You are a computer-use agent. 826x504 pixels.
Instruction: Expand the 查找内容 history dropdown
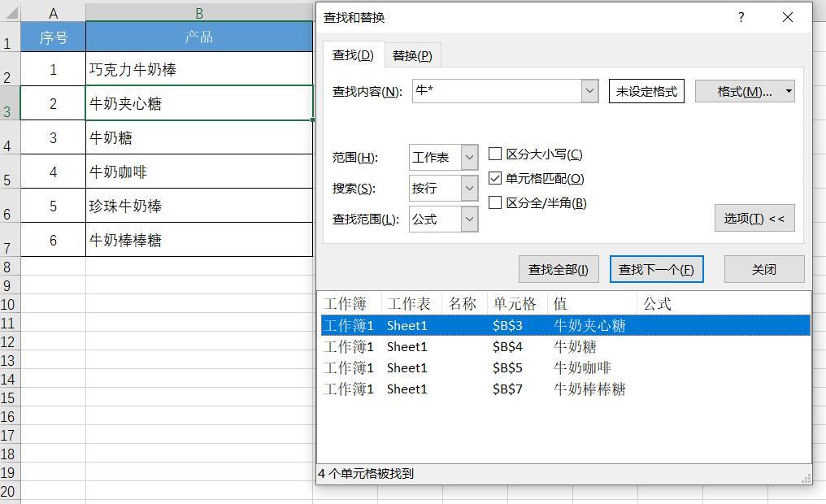pos(590,91)
